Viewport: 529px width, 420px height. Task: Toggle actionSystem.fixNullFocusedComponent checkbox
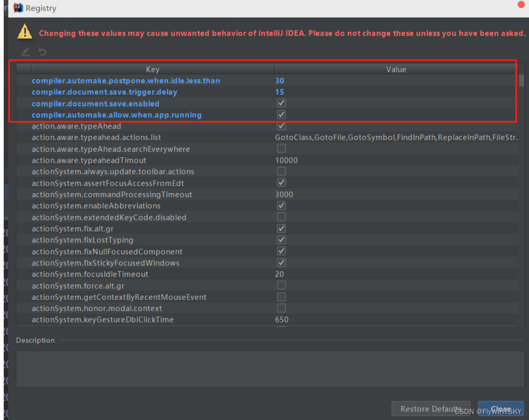tap(281, 252)
